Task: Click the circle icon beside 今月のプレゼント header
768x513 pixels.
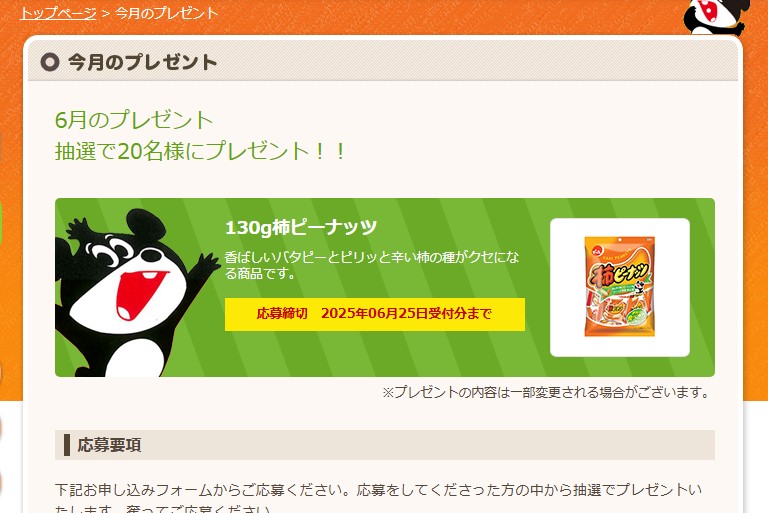Action: (49, 62)
